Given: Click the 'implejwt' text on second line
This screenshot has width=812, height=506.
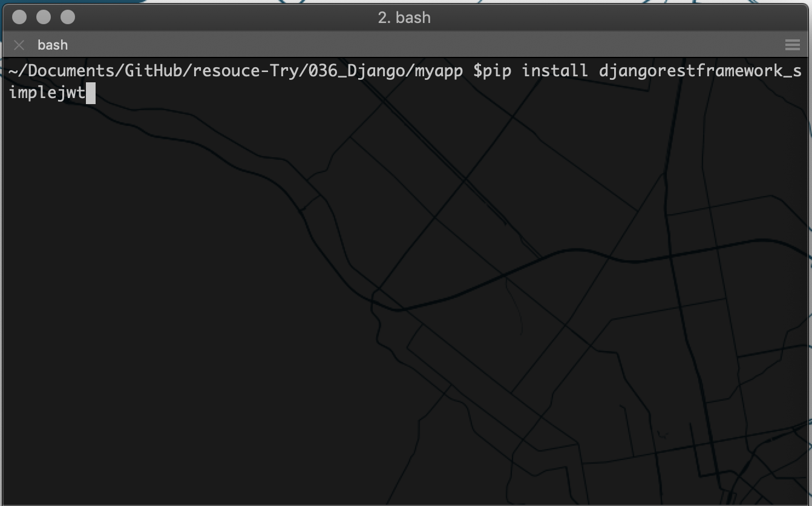Looking at the screenshot, I should tap(47, 93).
